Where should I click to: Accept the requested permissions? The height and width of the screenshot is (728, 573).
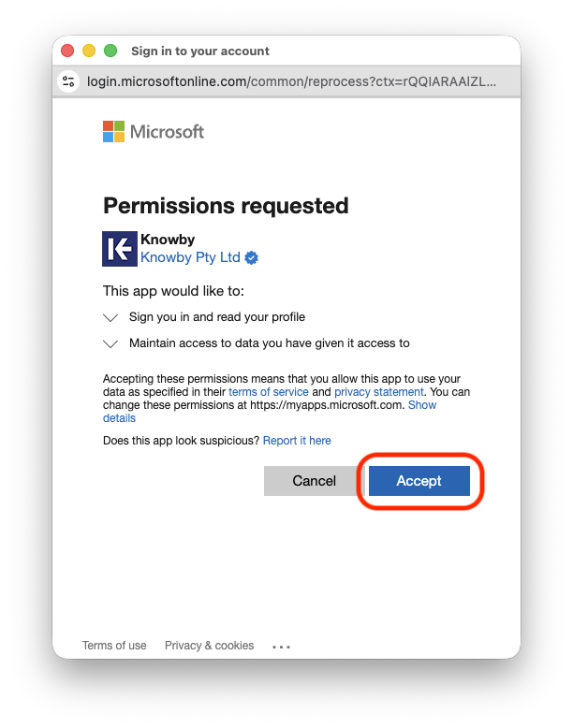point(419,481)
